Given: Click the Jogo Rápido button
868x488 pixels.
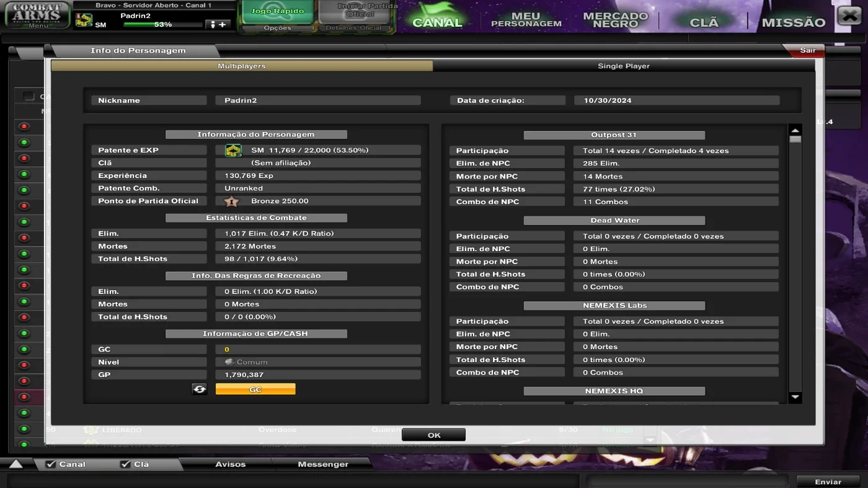Looking at the screenshot, I should coord(277,12).
